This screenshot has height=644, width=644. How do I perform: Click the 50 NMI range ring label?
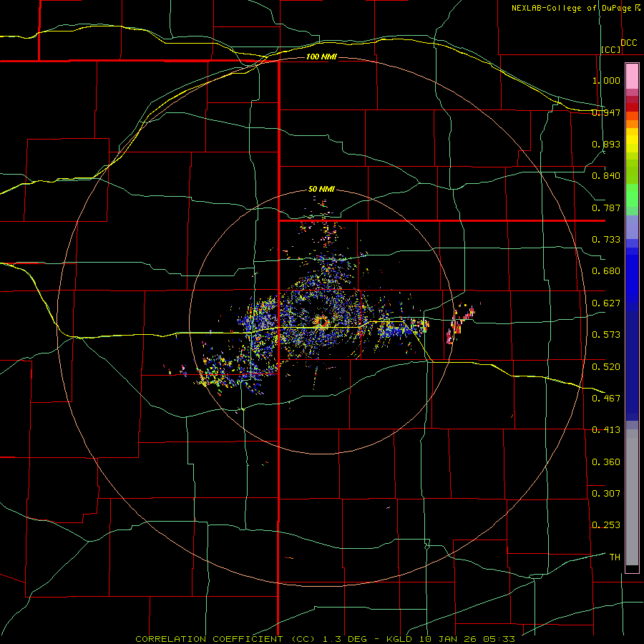tap(321, 190)
